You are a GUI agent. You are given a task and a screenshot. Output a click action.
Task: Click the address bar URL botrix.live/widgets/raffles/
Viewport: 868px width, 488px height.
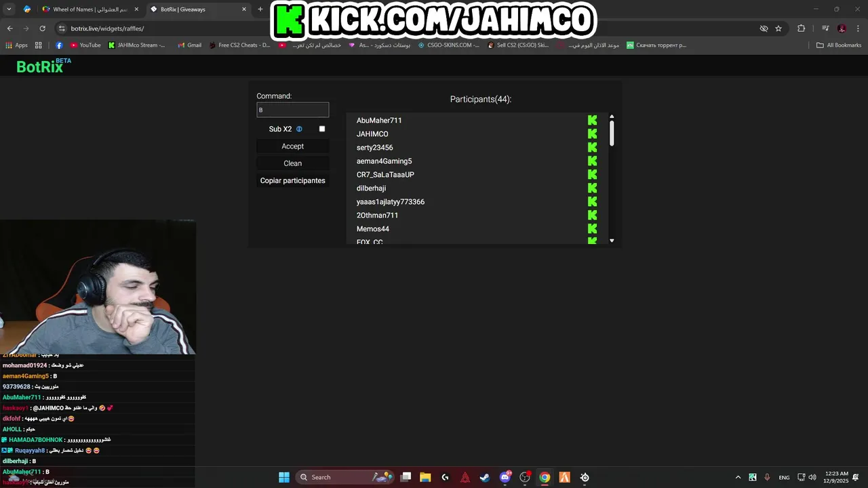(107, 28)
